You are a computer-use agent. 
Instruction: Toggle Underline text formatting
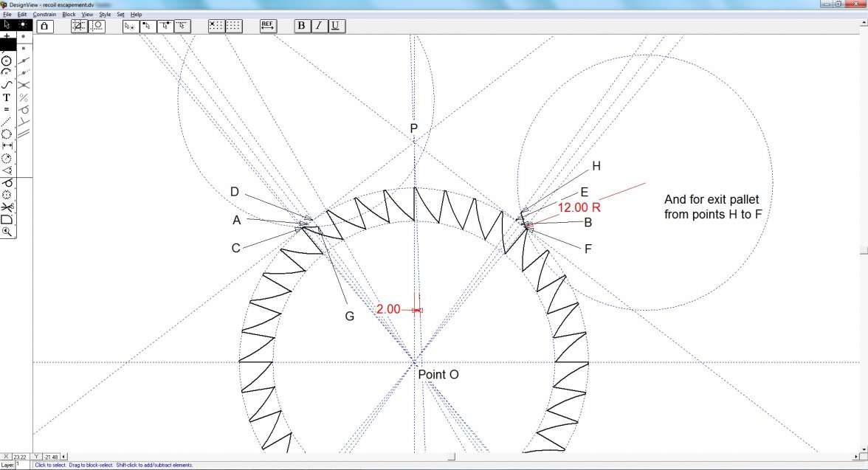(335, 26)
